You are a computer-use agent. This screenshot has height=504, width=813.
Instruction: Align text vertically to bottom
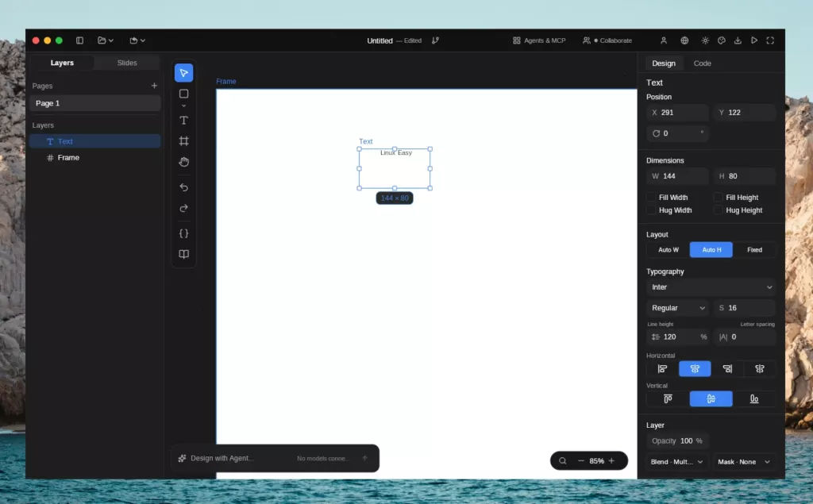click(754, 398)
